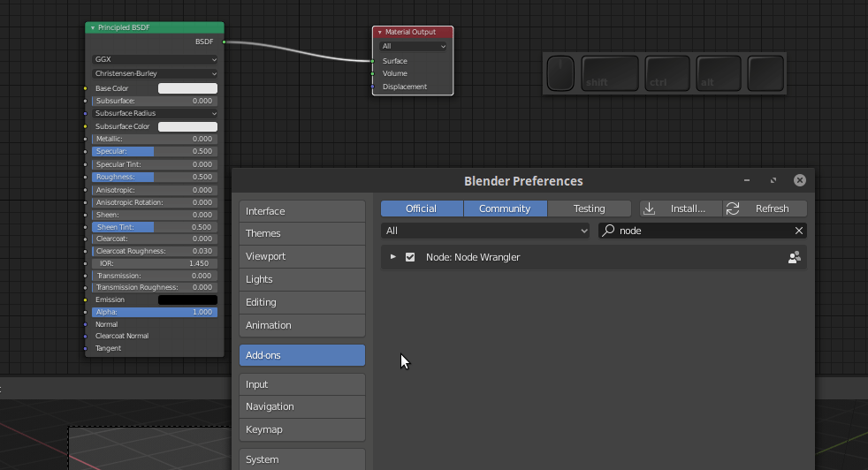
Task: Toggle the Testing add-ons filter
Action: pyautogui.click(x=590, y=208)
